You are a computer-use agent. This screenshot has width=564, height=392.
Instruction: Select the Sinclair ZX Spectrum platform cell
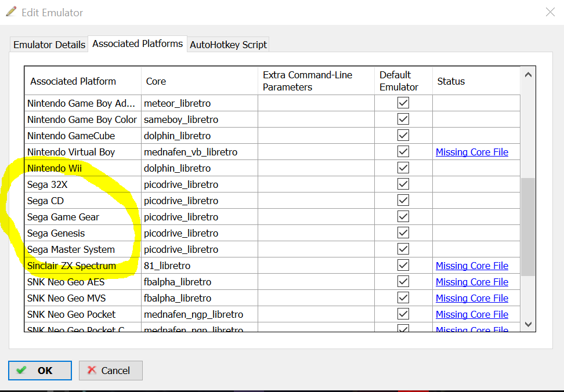[83, 266]
